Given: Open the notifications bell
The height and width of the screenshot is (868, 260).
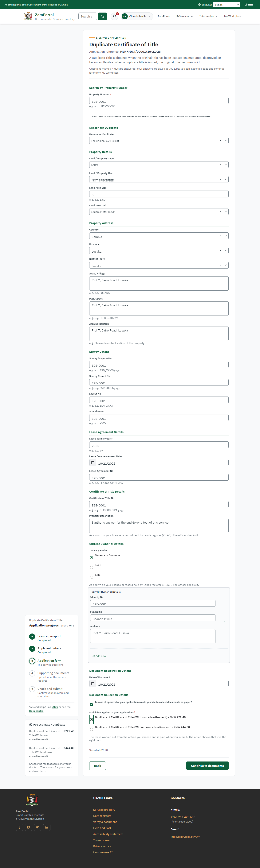Looking at the screenshot, I should click(115, 16).
